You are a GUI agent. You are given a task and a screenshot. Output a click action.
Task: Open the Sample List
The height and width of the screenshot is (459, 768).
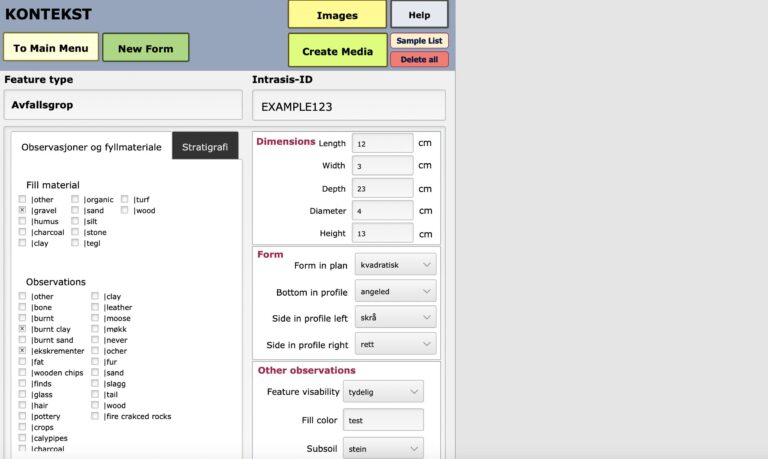(419, 41)
